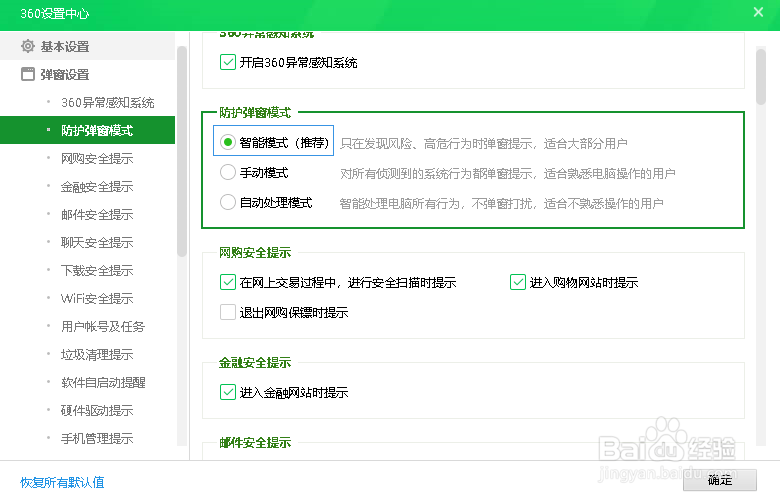Screen dimensions: 780x500
Task: Click 恢复所有默认值 link
Action: pyautogui.click(x=62, y=482)
